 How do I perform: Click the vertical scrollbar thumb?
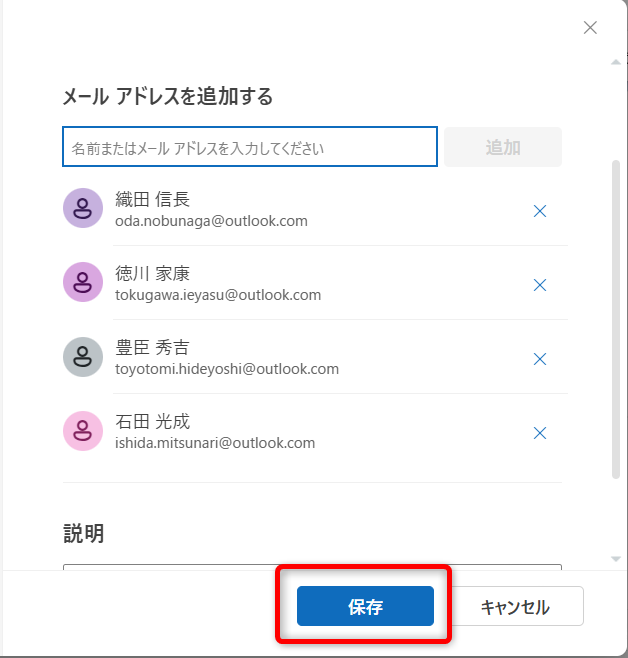[x=616, y=320]
